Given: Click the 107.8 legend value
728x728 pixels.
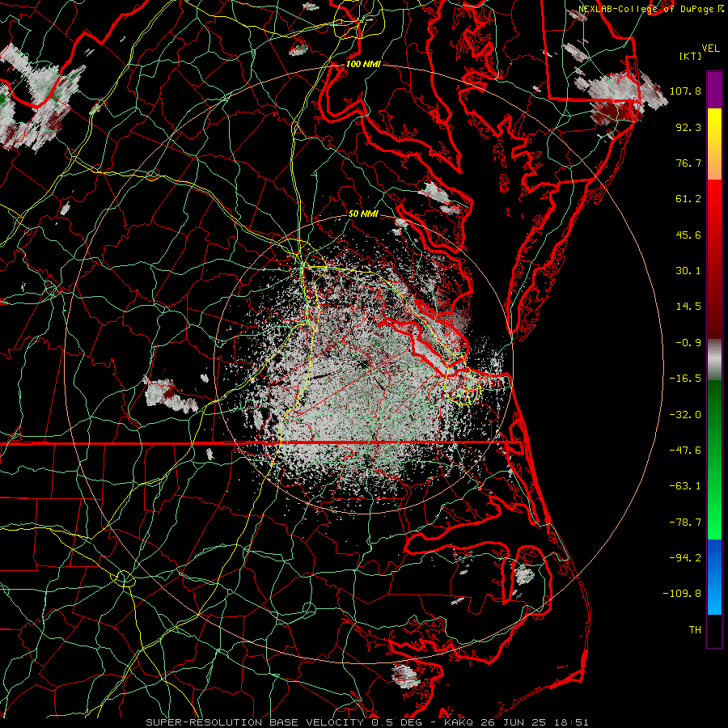Looking at the screenshot, I should click(x=685, y=91).
